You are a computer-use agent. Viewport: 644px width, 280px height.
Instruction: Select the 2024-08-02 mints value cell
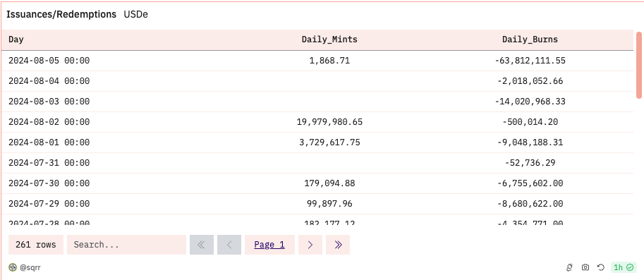[329, 122]
